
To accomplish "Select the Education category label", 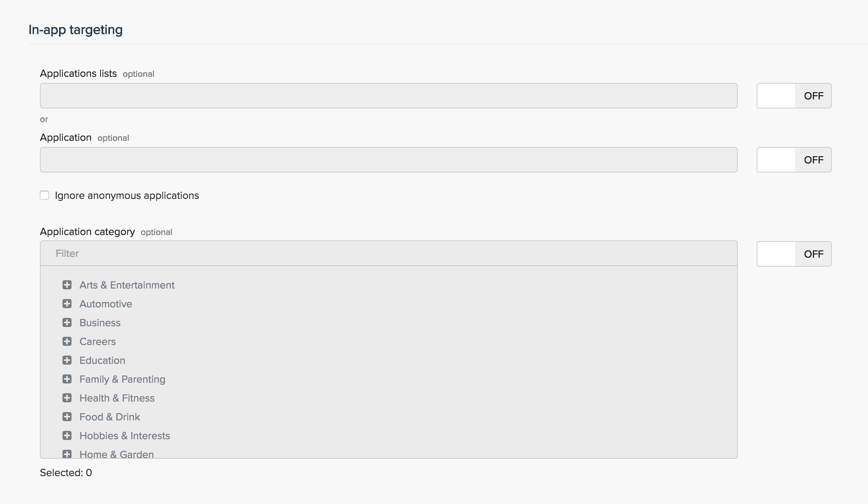I will point(102,360).
